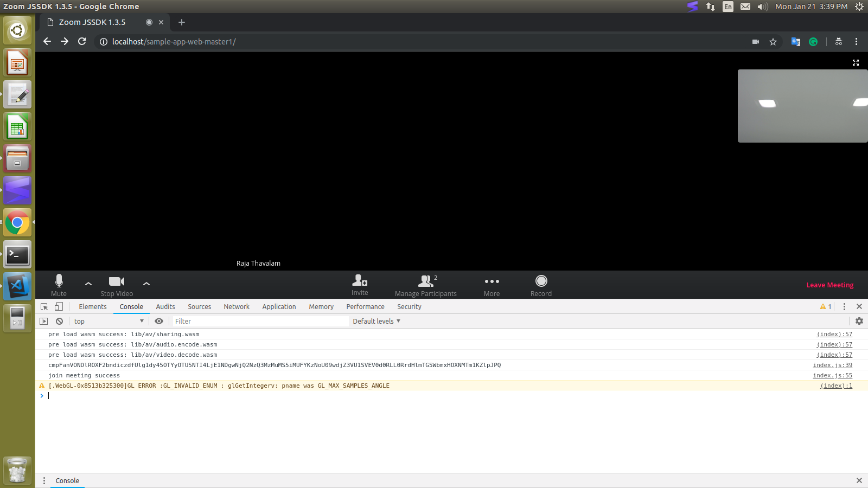Leave the meeting
868x488 pixels.
pyautogui.click(x=830, y=285)
